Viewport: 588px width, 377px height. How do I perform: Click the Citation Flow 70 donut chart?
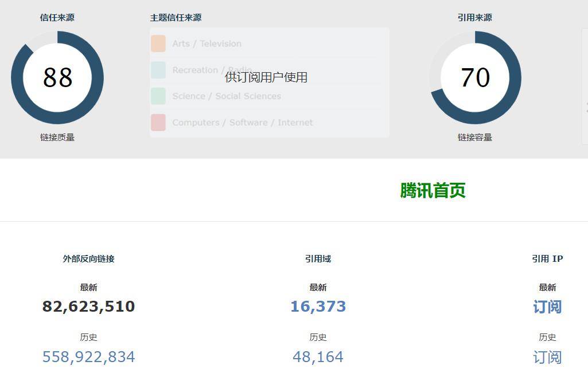475,77
